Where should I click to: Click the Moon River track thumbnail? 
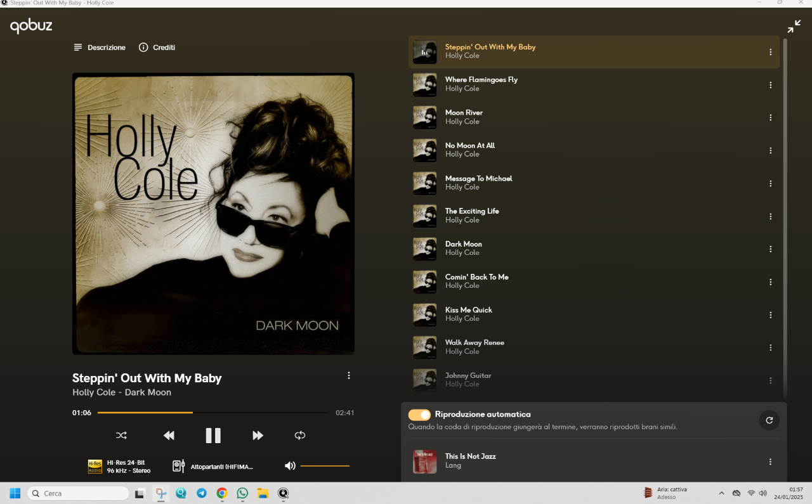click(425, 118)
